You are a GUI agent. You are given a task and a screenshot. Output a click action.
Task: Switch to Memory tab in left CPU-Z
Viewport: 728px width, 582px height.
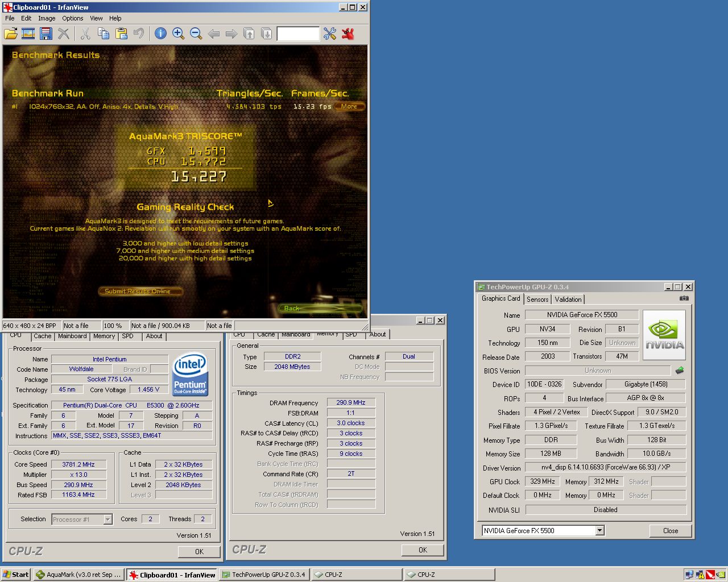104,336
